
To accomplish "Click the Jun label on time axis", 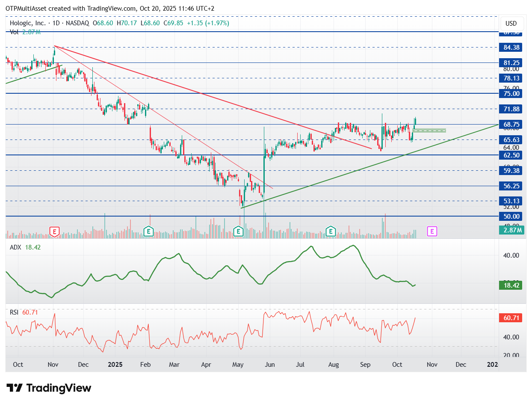I will (x=269, y=365).
